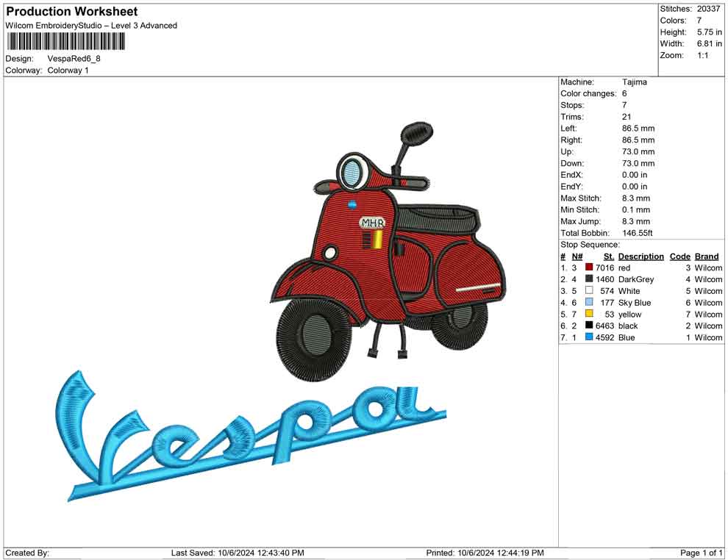The height and width of the screenshot is (560, 728).
Task: Click the design name 'VespaRed6_8'
Action: click(74, 59)
